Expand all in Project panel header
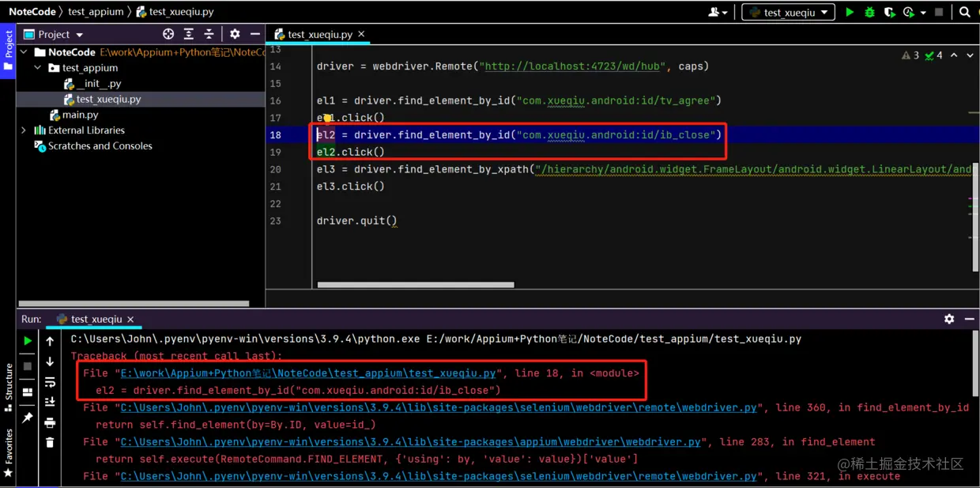This screenshot has height=488, width=980. click(x=189, y=34)
